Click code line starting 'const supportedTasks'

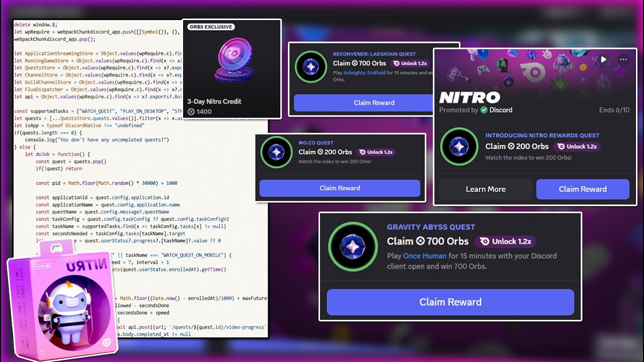pyautogui.click(x=99, y=111)
